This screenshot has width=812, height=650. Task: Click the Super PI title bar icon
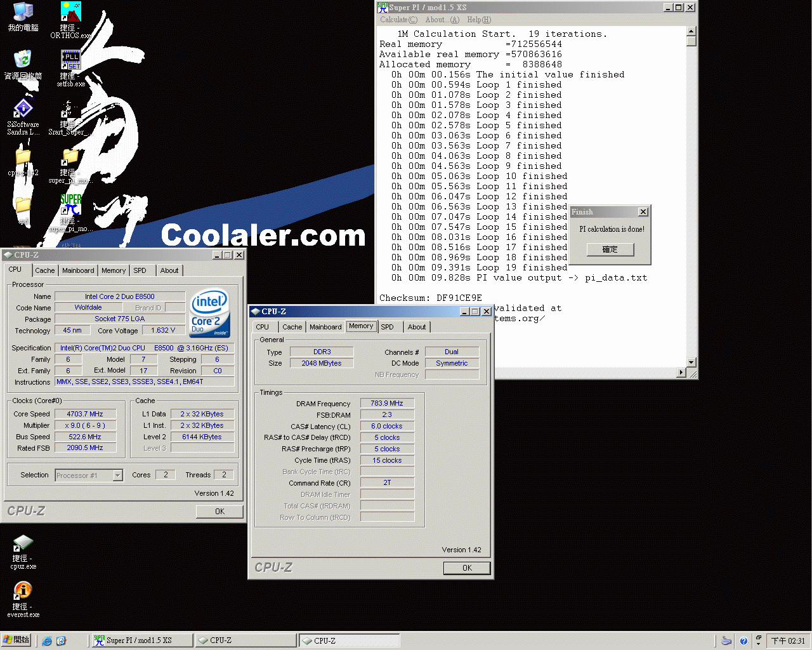coord(383,7)
